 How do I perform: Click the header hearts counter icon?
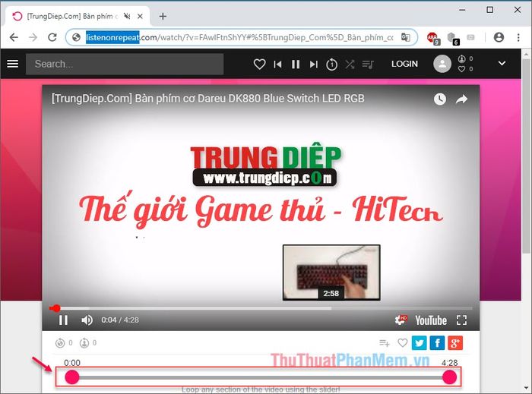462,69
